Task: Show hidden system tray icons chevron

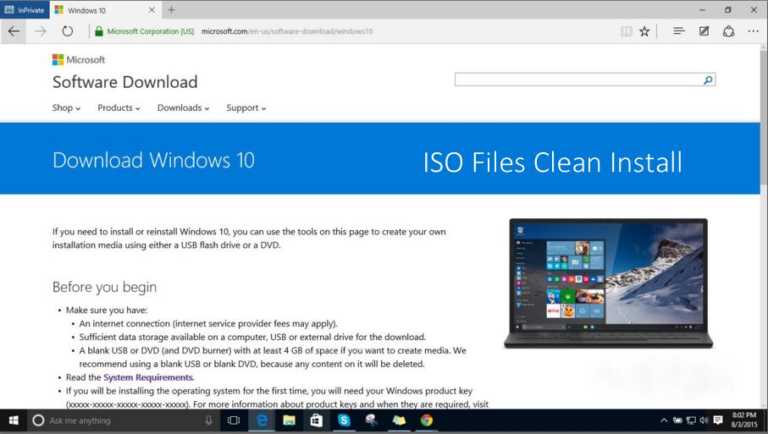Action: coord(664,420)
